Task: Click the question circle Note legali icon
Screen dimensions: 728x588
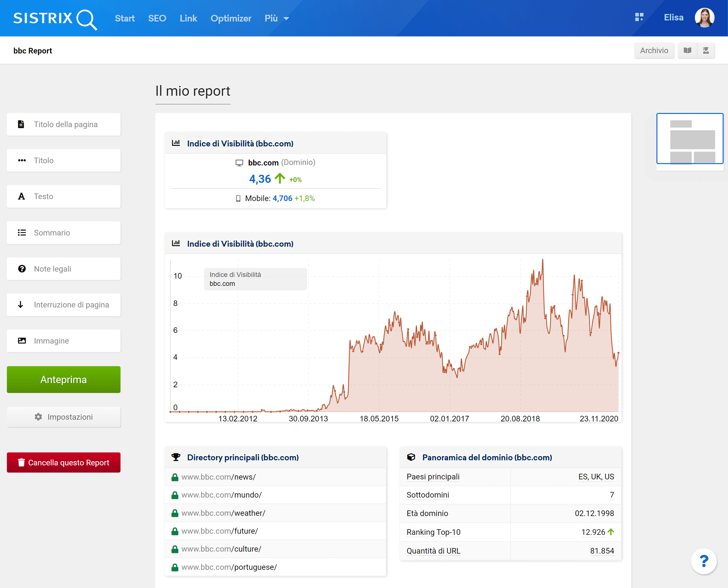Action: coord(22,269)
